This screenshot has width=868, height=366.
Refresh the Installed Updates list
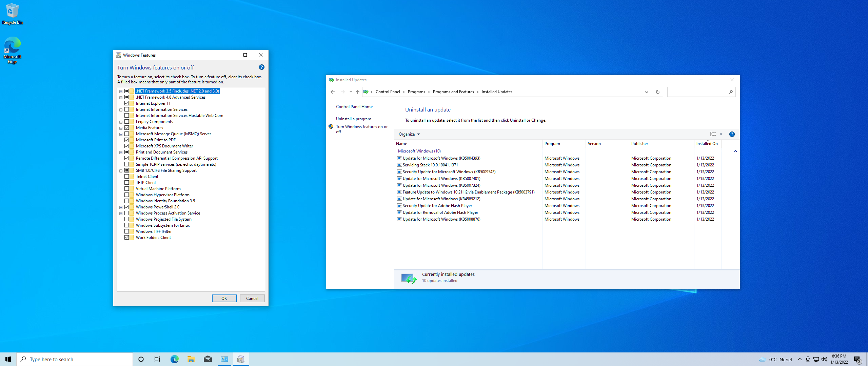[657, 92]
